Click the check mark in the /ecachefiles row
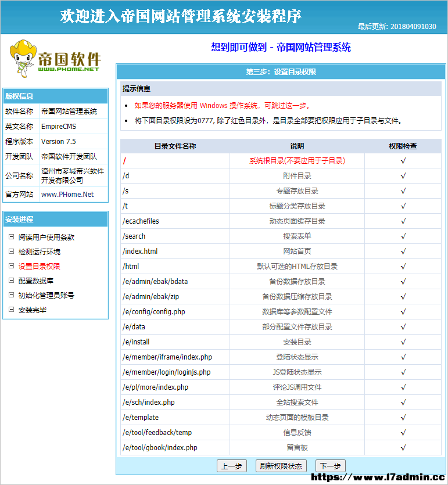448x485 pixels. click(403, 221)
